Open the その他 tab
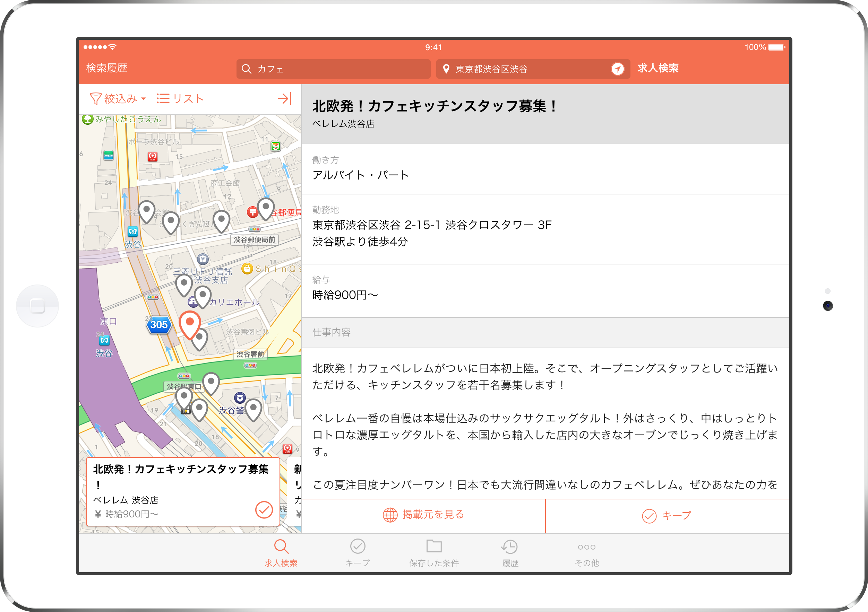Screen dimensions: 868x612 586,553
